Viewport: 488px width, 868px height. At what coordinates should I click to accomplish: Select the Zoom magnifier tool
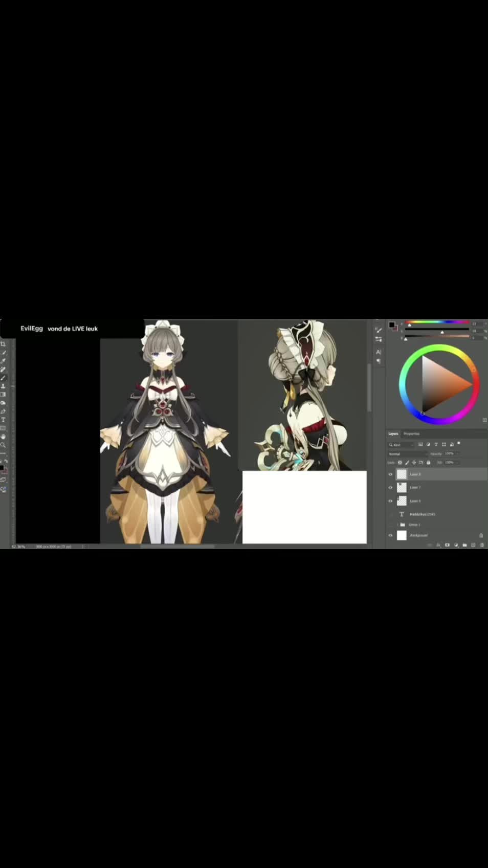(x=3, y=445)
